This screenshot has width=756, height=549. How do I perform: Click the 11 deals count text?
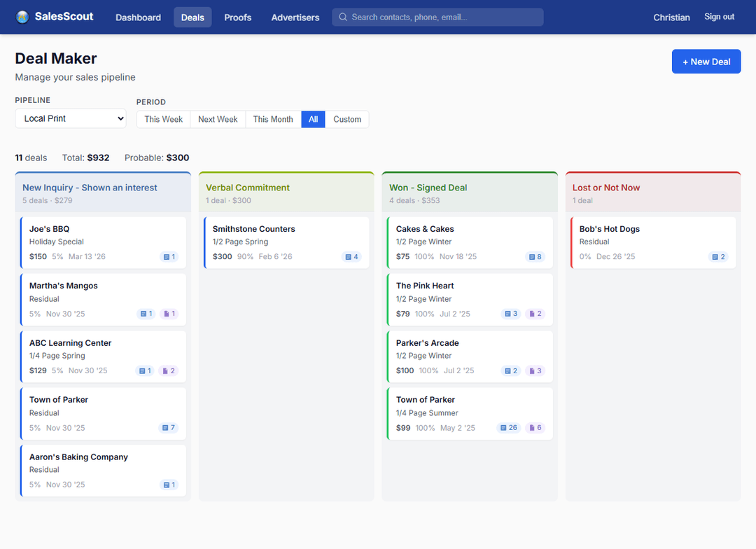tap(31, 158)
